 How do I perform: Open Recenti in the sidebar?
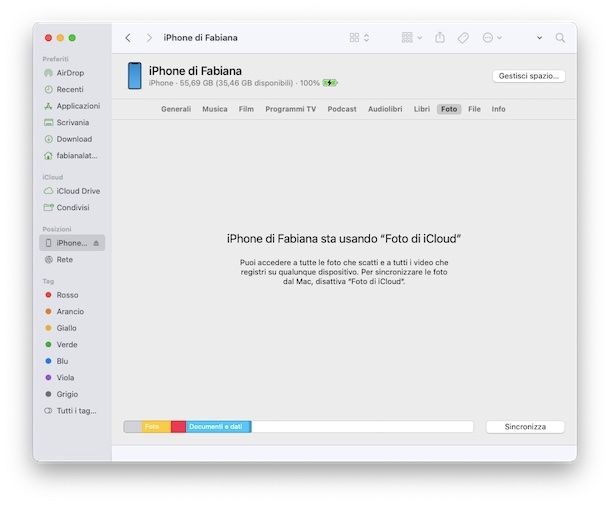pos(72,89)
